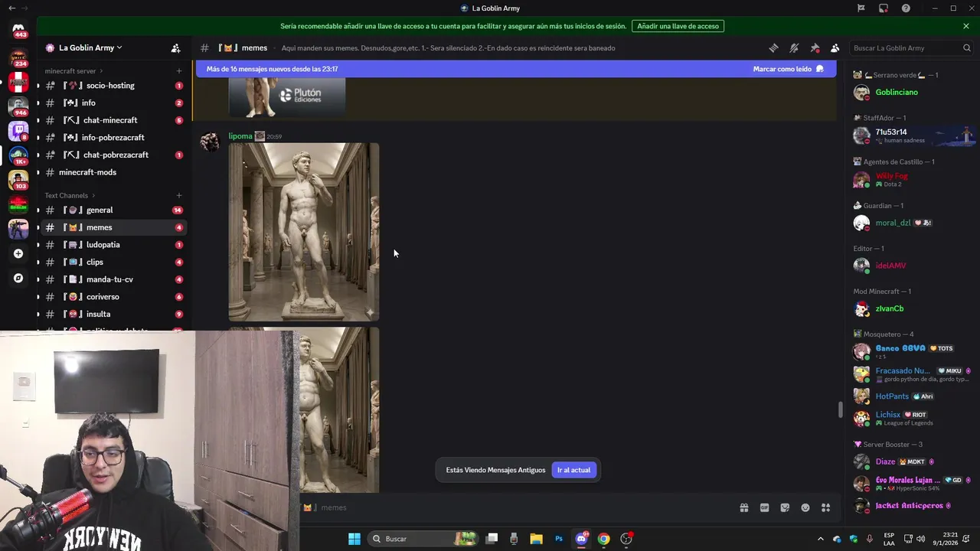Open Photoshop from the taskbar
This screenshot has height=551, width=980.
coord(559,539)
